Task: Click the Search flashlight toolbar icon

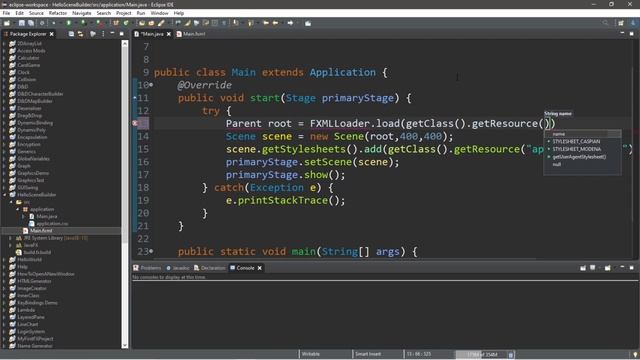Action: coord(161,23)
